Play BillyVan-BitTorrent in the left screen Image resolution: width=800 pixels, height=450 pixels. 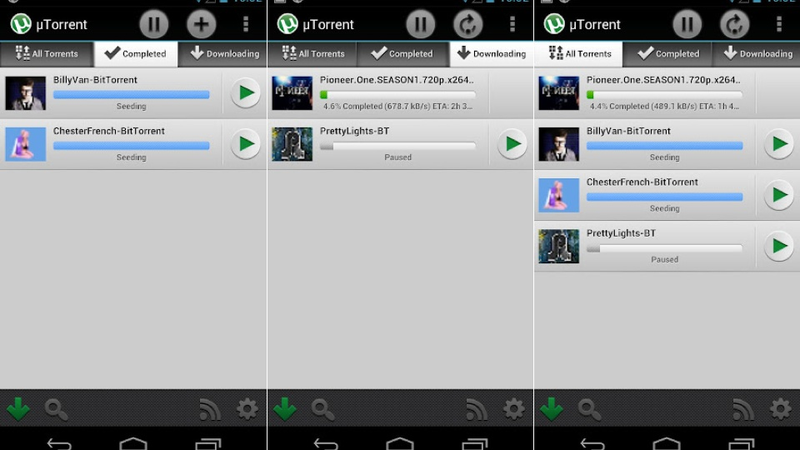pyautogui.click(x=245, y=93)
